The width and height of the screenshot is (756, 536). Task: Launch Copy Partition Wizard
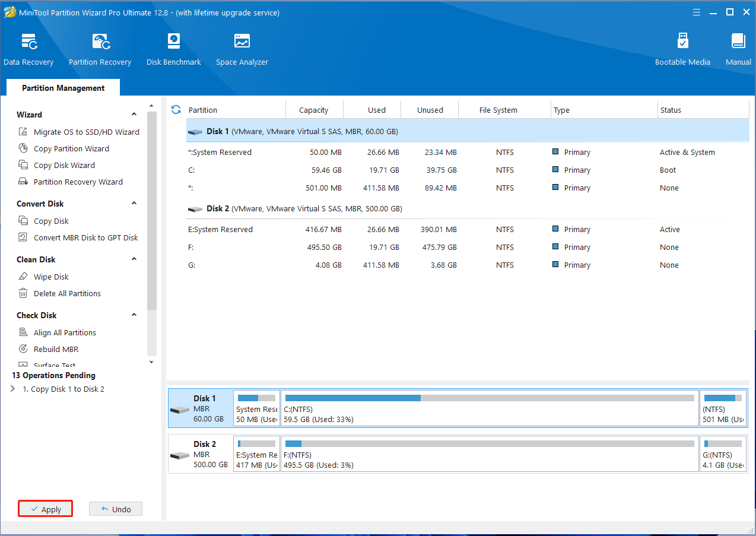[x=63, y=148]
